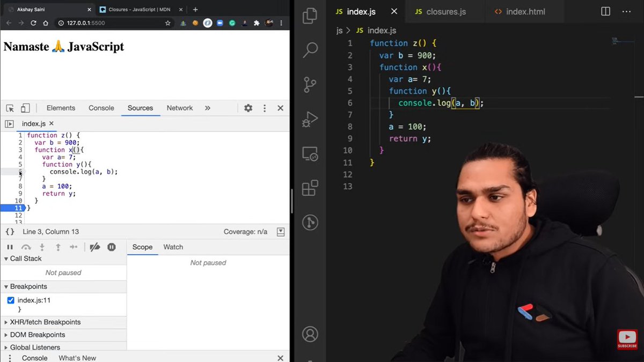Click step over next function call
This screenshot has height=362, width=644.
[x=26, y=247]
